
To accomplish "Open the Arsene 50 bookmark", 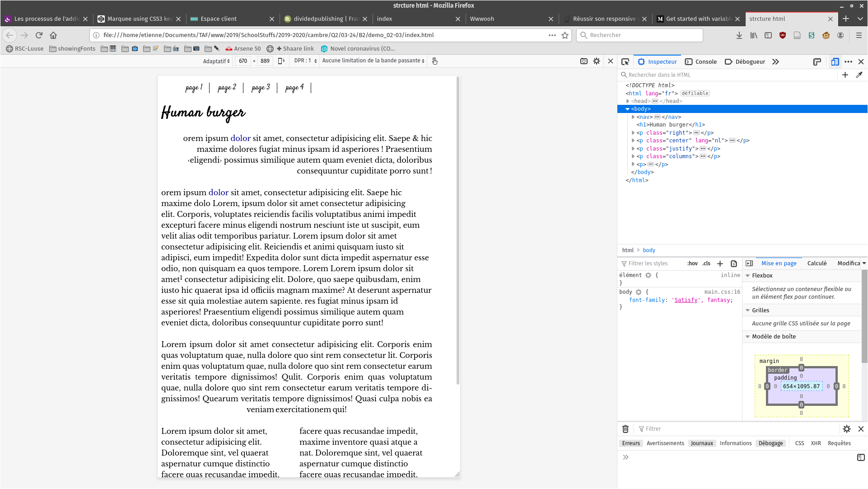I will (x=243, y=49).
